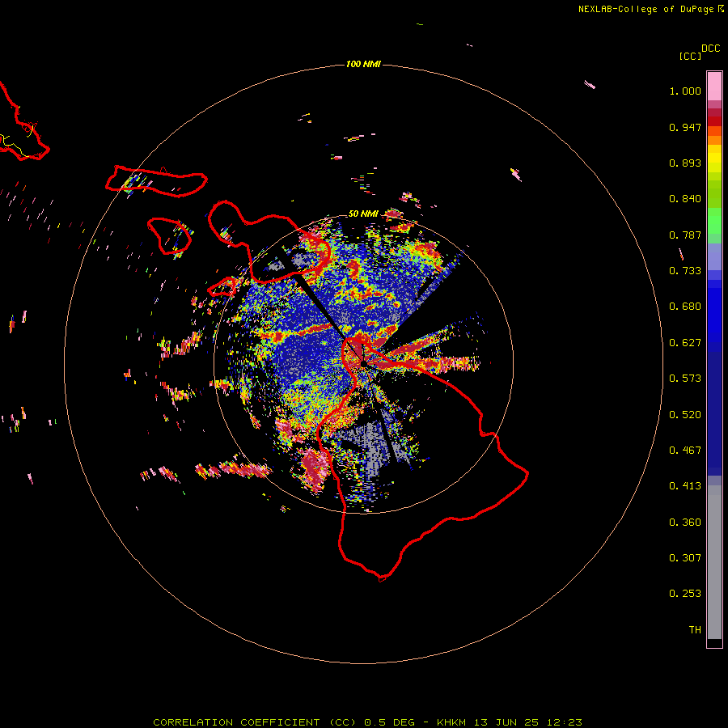
Task: Click the 0.680 legend value
Action: (685, 307)
